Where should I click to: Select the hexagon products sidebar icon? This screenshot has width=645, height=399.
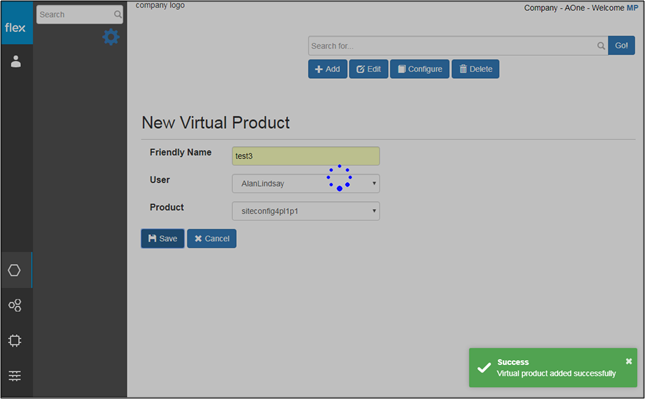(14, 270)
